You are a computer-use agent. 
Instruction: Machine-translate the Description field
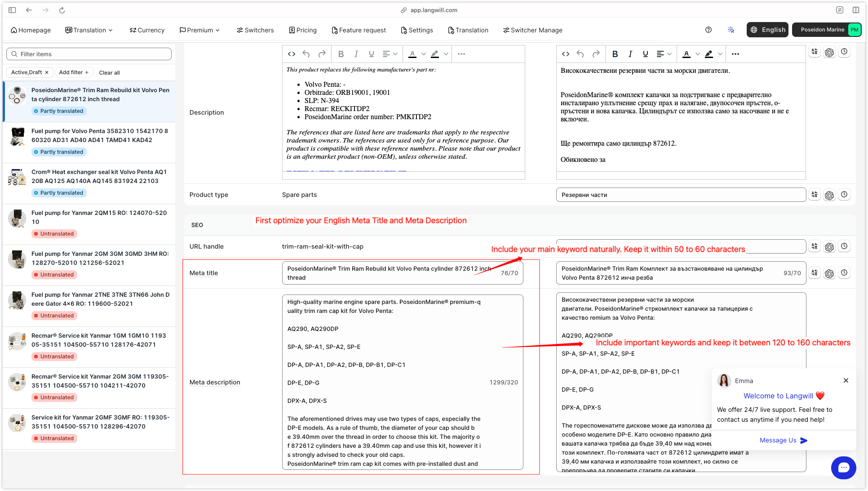click(815, 52)
